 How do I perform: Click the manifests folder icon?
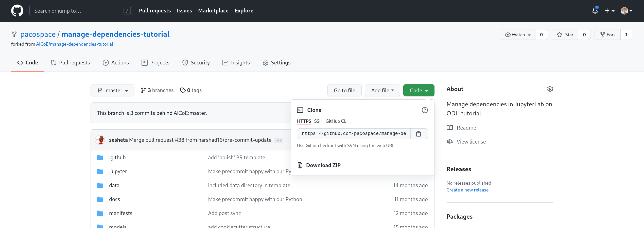(x=100, y=213)
